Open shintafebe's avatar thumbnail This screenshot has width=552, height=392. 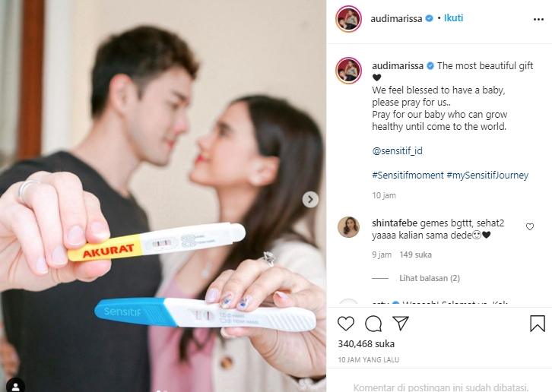348,227
